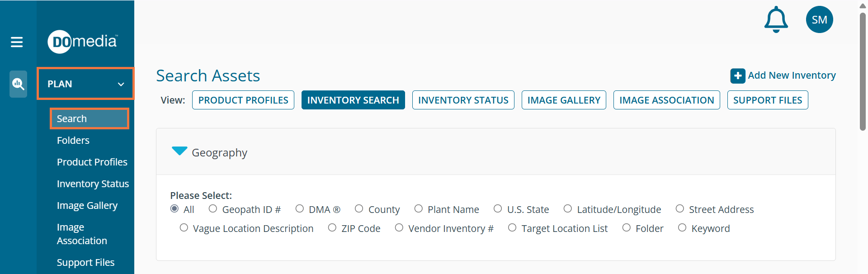This screenshot has height=274, width=868.
Task: Select the Geopath ID # radio option
Action: (x=213, y=209)
